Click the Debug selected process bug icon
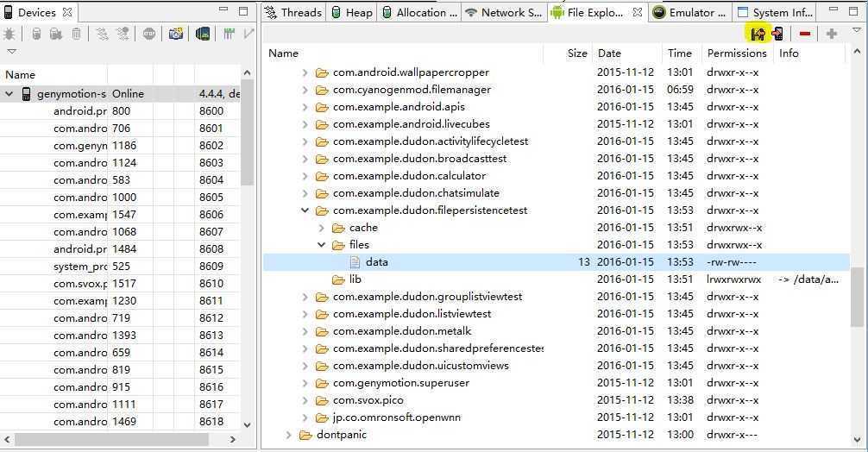The image size is (868, 452). tap(9, 34)
